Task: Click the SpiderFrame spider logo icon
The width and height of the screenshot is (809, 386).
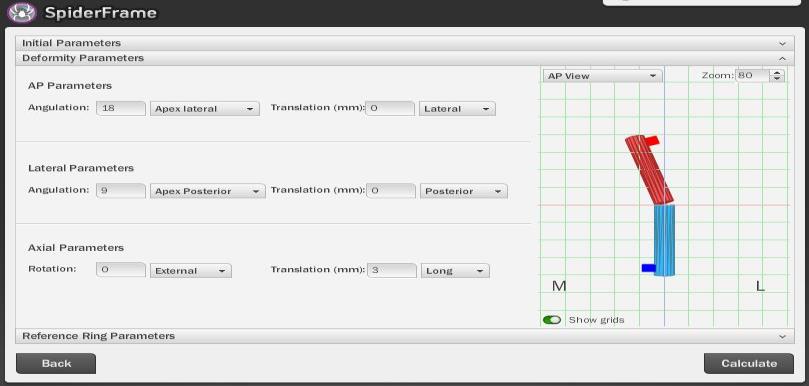Action: (x=22, y=12)
